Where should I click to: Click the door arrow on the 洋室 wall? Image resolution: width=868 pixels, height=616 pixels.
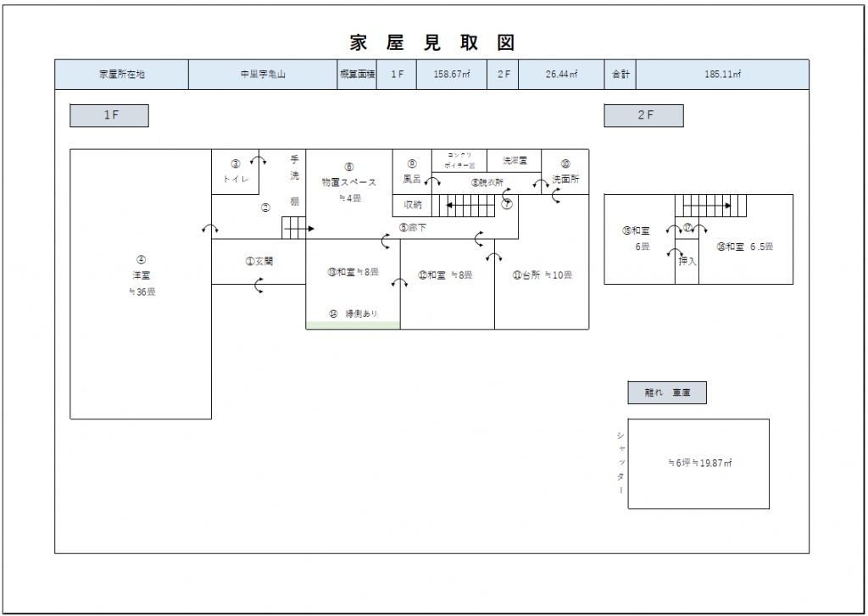tap(210, 229)
